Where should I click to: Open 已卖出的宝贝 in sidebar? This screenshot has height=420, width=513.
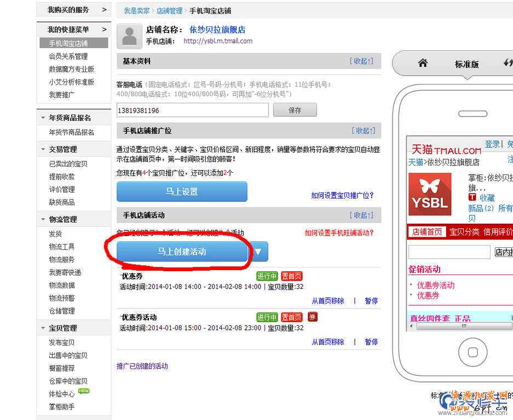click(x=68, y=164)
